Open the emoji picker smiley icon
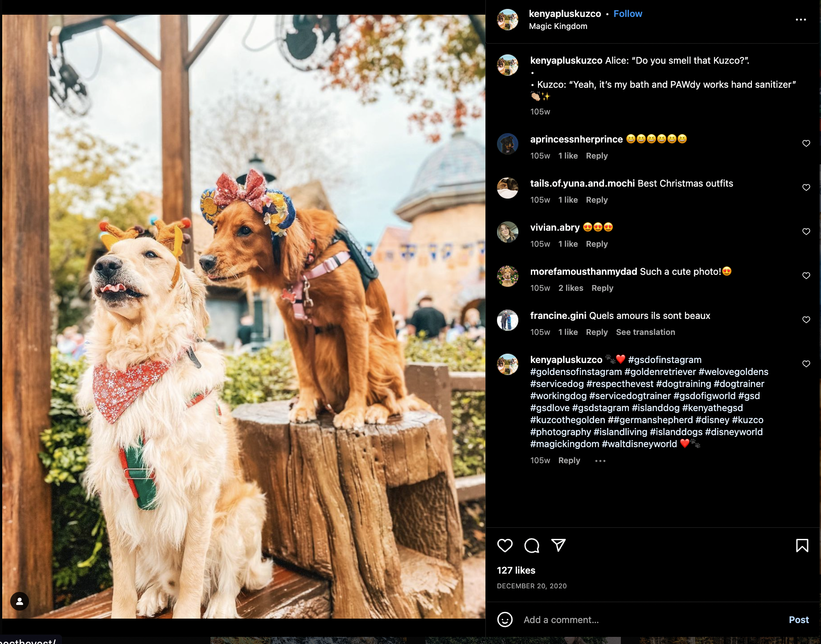This screenshot has height=644, width=821. [x=505, y=620]
